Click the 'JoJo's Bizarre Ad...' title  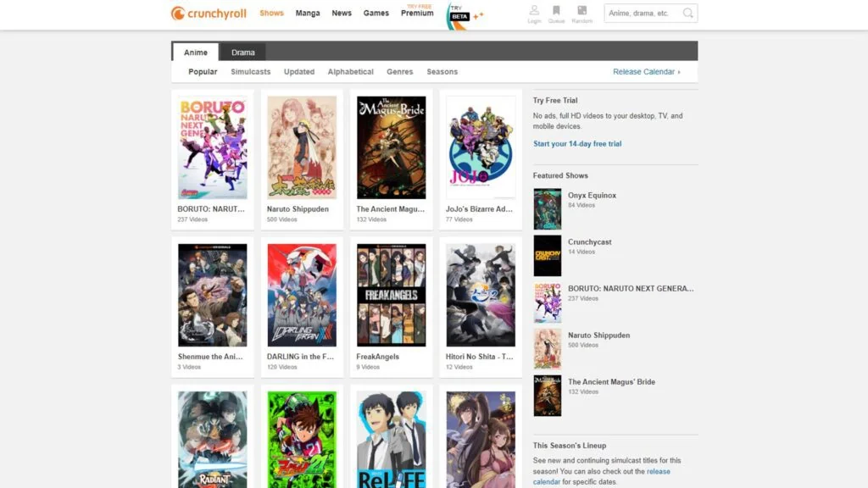pyautogui.click(x=480, y=209)
